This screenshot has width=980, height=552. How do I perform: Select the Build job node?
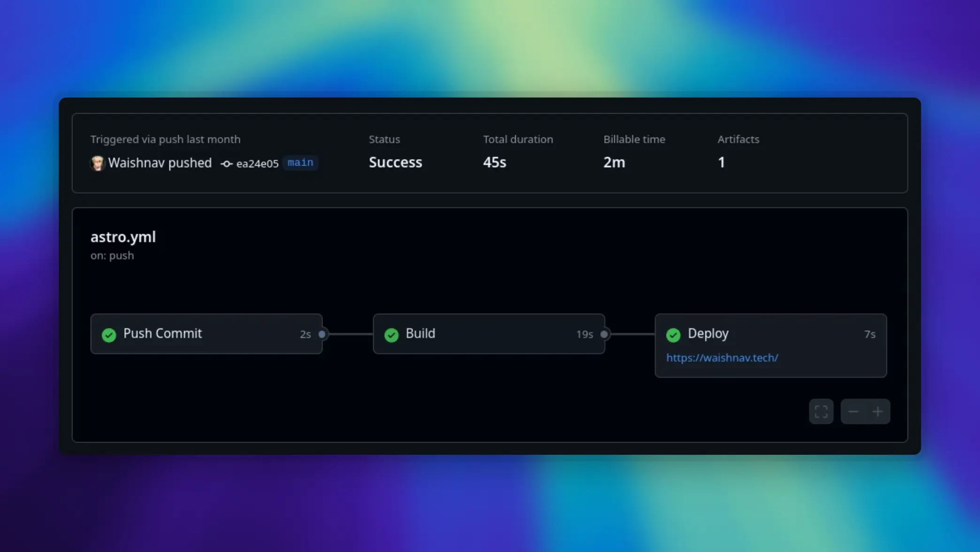[x=488, y=334]
